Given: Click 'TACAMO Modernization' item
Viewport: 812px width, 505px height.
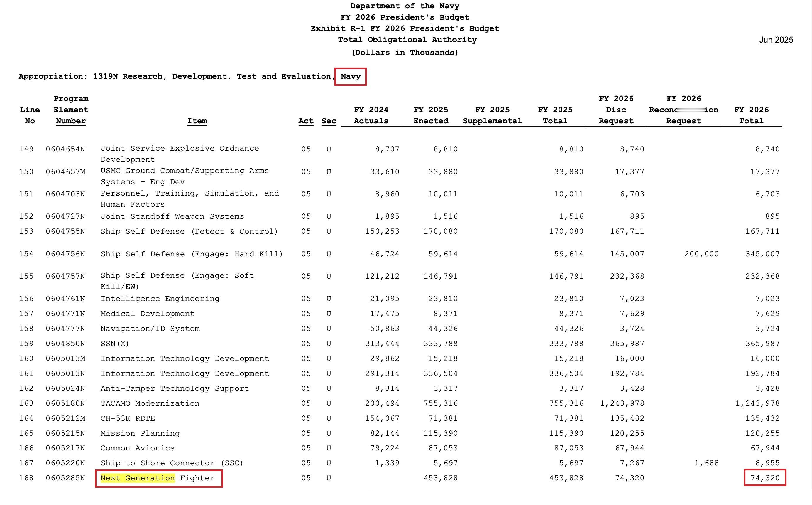Looking at the screenshot, I should pos(150,403).
